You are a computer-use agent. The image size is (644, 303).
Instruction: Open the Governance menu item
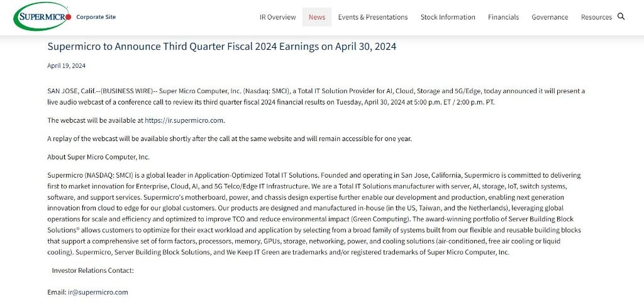[x=550, y=17]
